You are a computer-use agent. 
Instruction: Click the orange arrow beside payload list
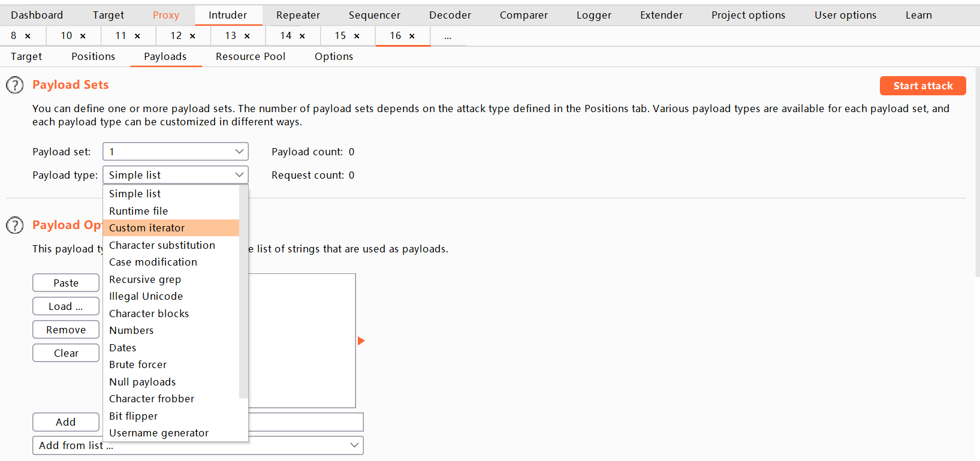click(x=361, y=341)
